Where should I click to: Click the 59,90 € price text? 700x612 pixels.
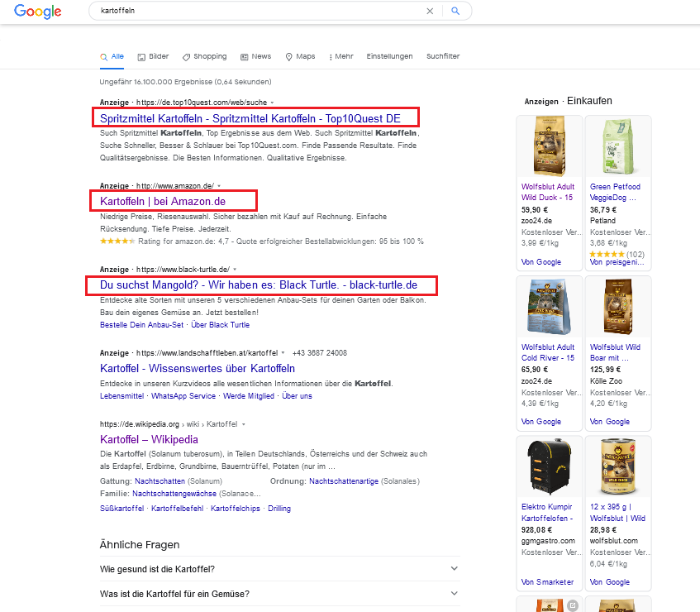point(535,210)
